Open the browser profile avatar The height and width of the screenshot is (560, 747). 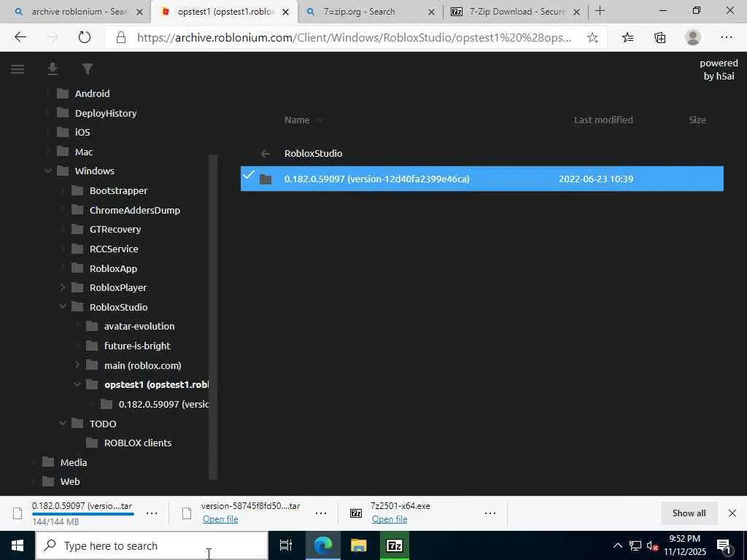(x=692, y=37)
